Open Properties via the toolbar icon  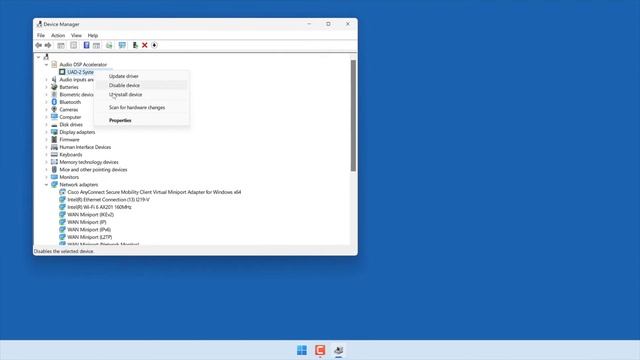click(73, 45)
